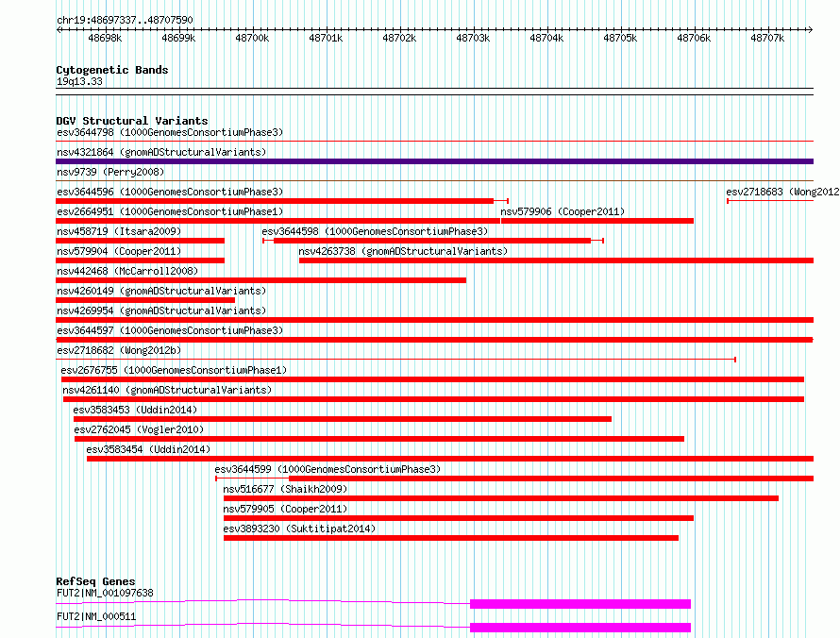Click the red bar under esv2762045 (Vogler2010)
The width and height of the screenshot is (840, 638).
point(379,439)
